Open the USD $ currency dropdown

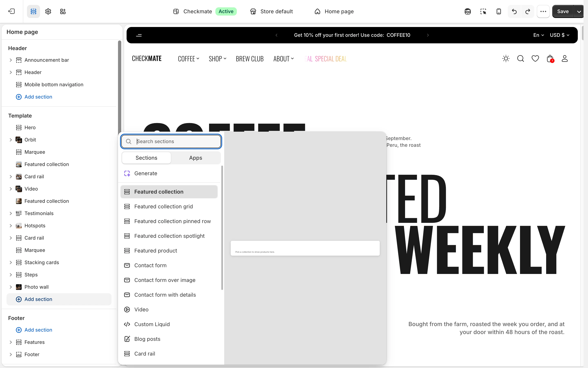(x=560, y=35)
